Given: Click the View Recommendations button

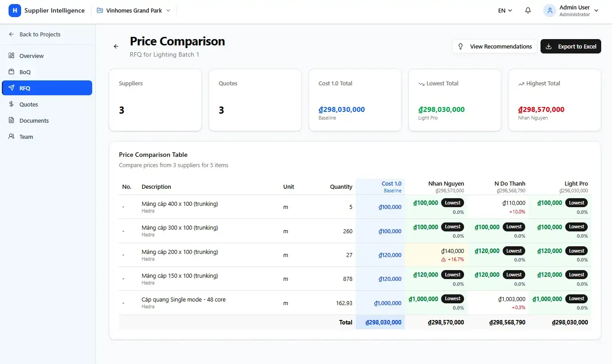Looking at the screenshot, I should point(494,46).
